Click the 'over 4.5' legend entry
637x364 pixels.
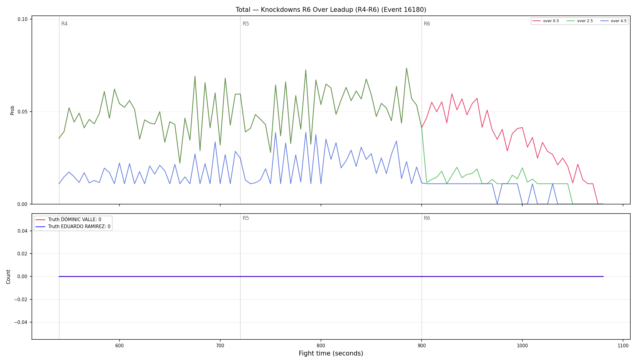(613, 21)
